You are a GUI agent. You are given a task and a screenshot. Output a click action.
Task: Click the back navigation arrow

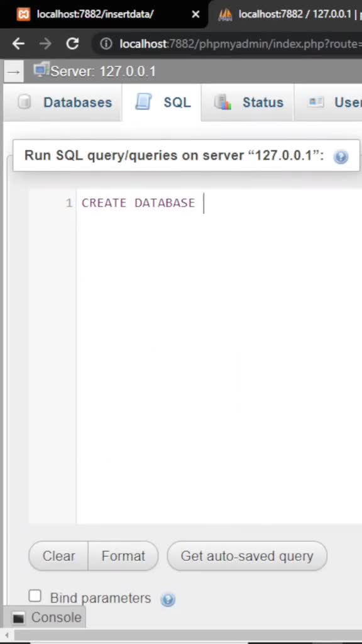coord(18,43)
